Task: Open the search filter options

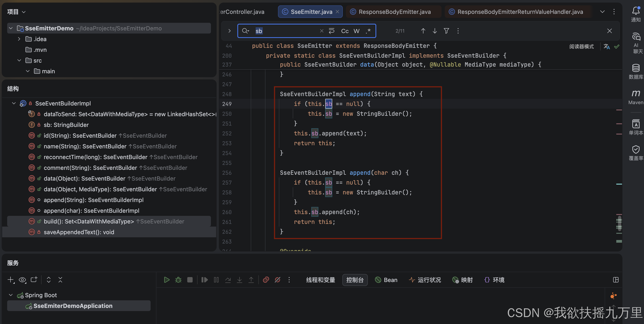Action: coord(446,31)
